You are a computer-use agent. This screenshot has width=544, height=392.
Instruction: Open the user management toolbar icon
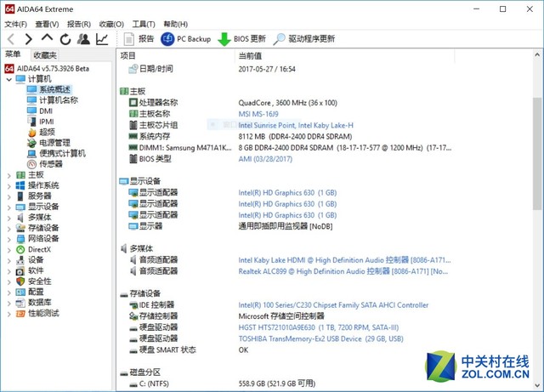click(83, 39)
